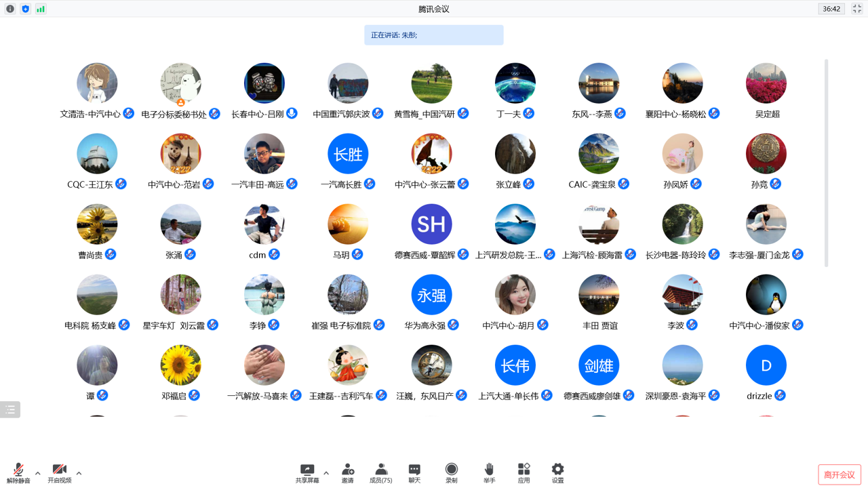Click the red 离开会议 leave button
Viewport: 868px width, 488px height.
pos(840,474)
